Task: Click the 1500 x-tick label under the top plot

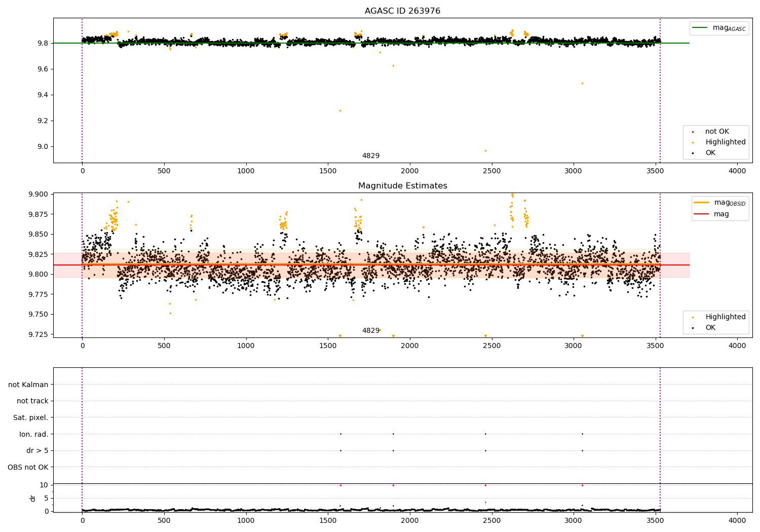Action: point(328,171)
